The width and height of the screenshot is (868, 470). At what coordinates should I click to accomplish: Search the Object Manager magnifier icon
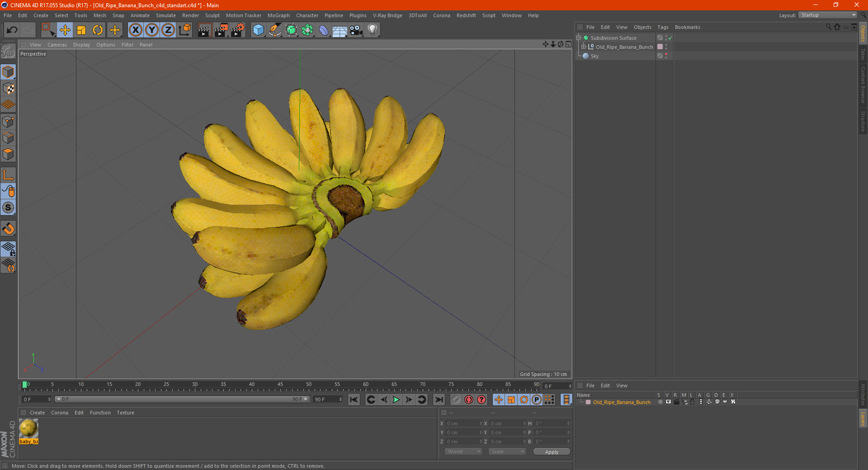click(x=829, y=27)
